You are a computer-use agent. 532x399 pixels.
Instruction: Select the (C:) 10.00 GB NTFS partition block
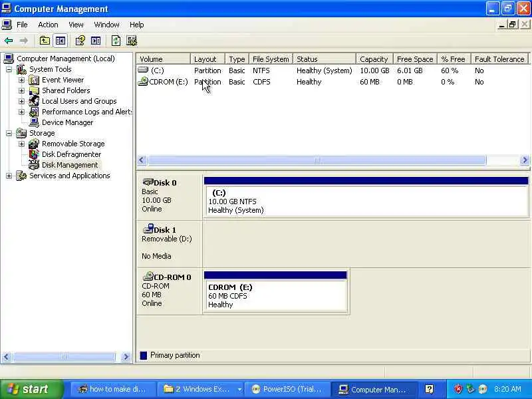(x=366, y=201)
